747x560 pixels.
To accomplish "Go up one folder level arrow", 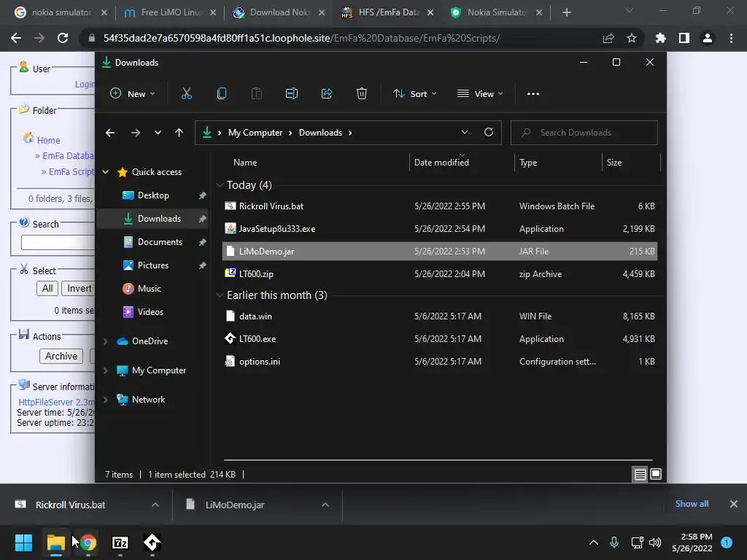I will 179,133.
